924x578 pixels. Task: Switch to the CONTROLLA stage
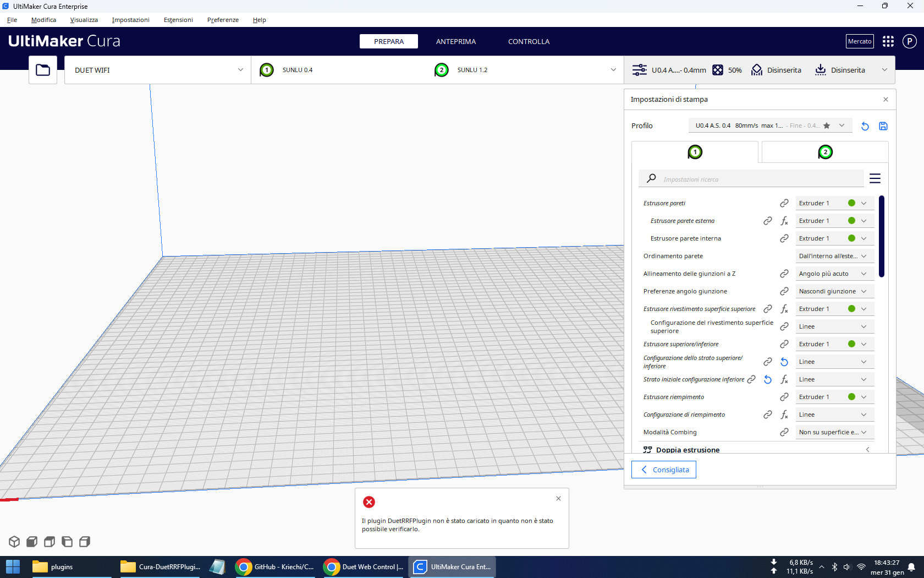[x=529, y=41]
